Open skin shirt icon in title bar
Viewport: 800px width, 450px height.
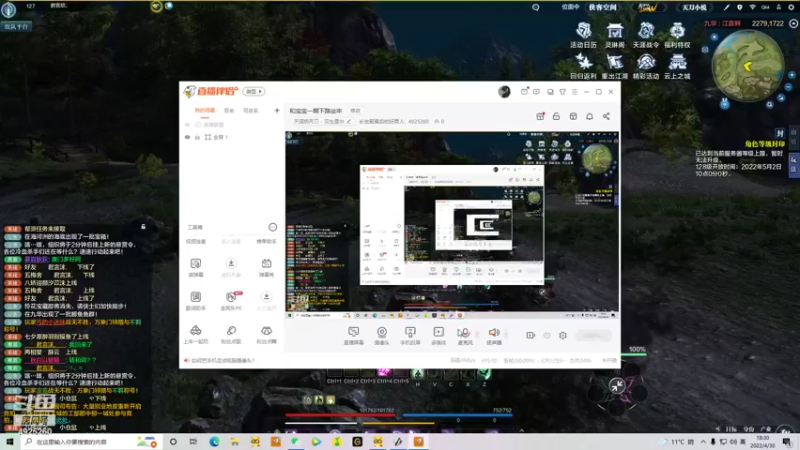point(562,92)
